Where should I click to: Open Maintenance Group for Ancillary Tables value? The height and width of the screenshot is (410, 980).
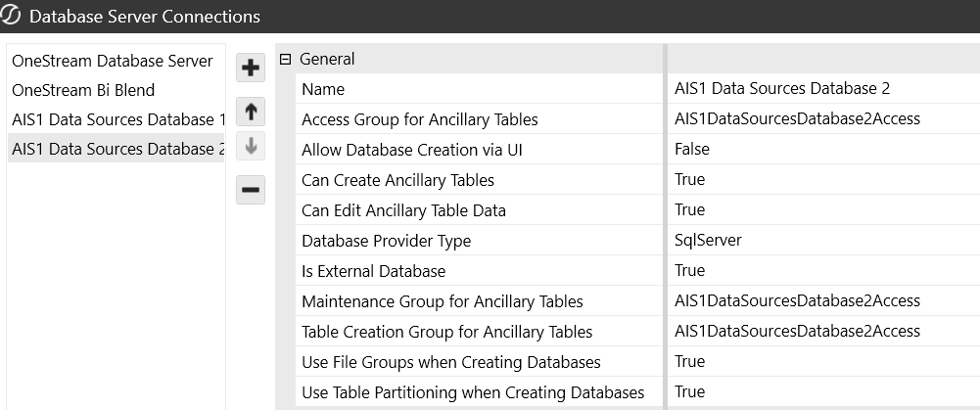[823, 301]
